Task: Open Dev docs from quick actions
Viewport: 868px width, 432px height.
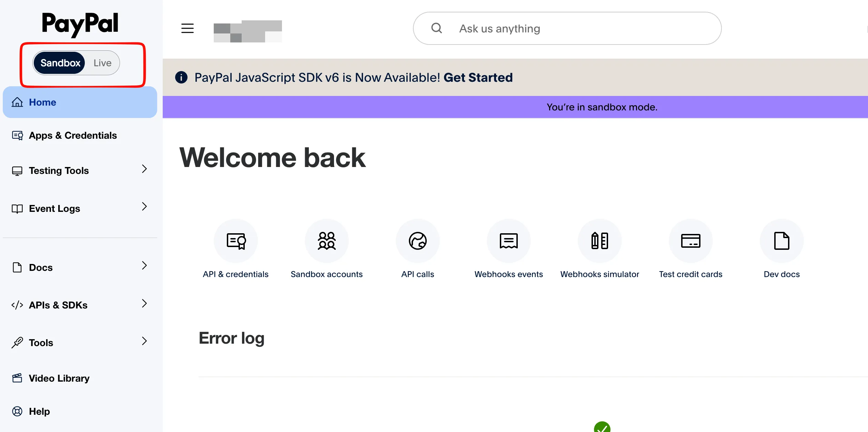Action: click(x=781, y=240)
